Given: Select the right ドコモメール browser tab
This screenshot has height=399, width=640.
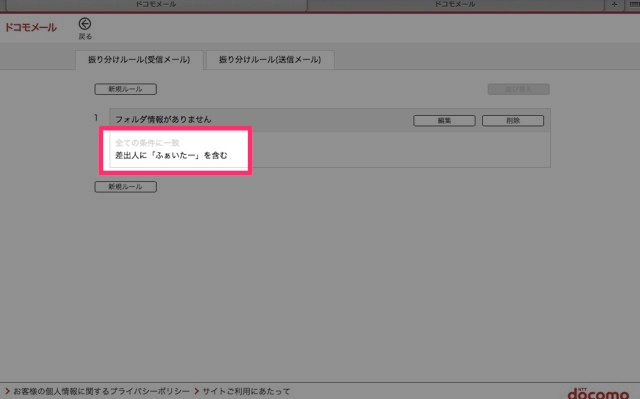Looking at the screenshot, I should (455, 4).
